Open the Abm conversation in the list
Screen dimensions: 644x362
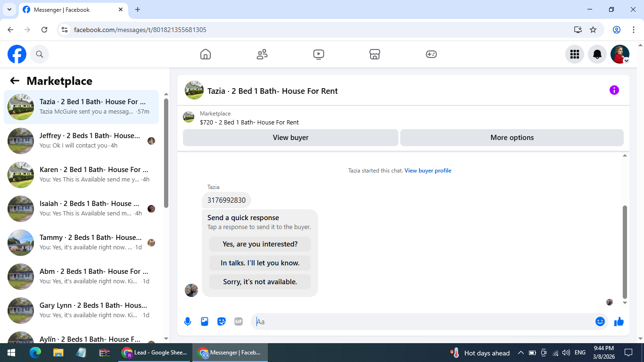pos(82,277)
